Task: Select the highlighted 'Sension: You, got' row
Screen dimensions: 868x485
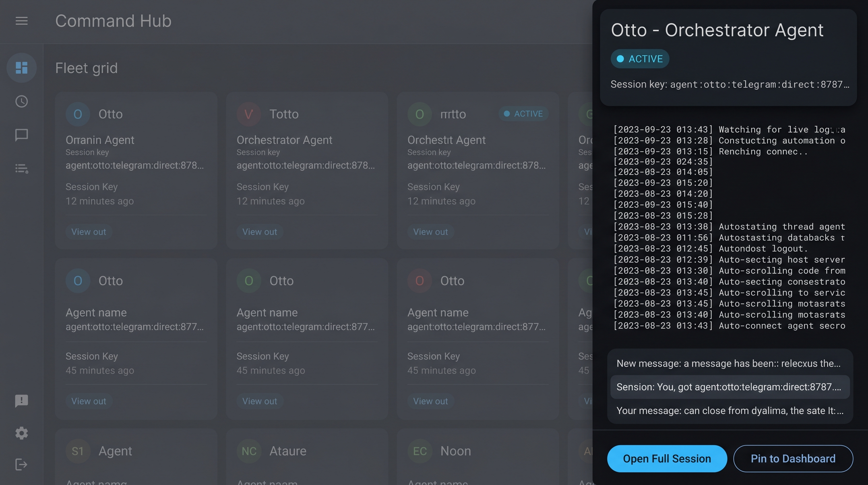Action: click(730, 387)
